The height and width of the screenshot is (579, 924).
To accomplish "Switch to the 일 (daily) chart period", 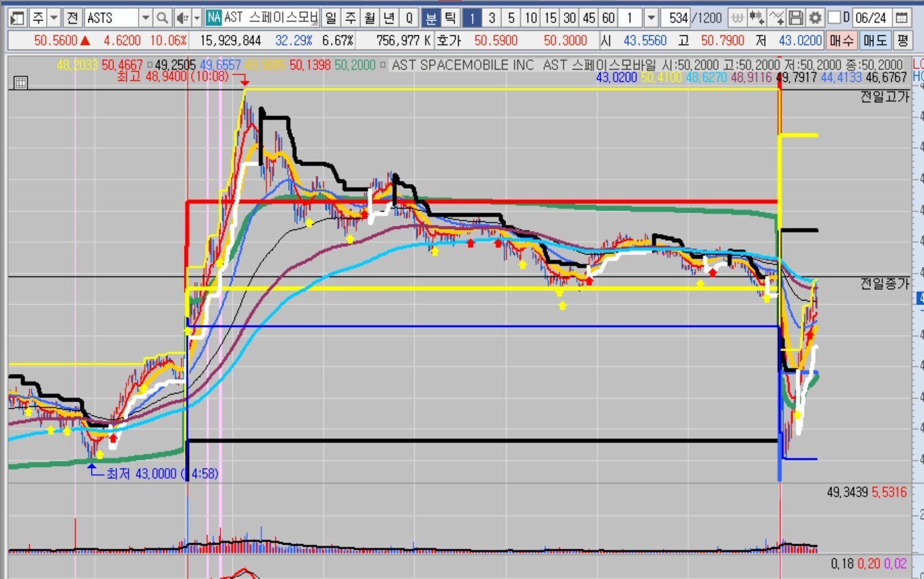I will (330, 18).
